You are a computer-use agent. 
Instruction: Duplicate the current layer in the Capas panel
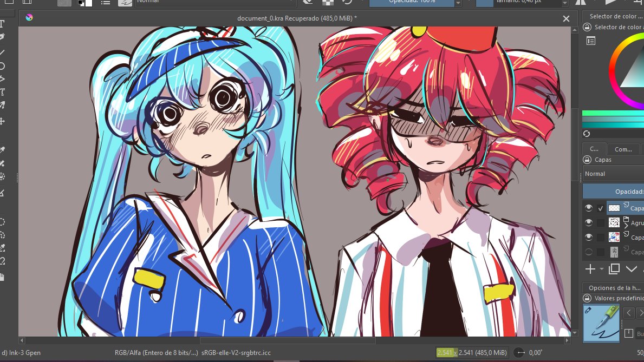613,269
